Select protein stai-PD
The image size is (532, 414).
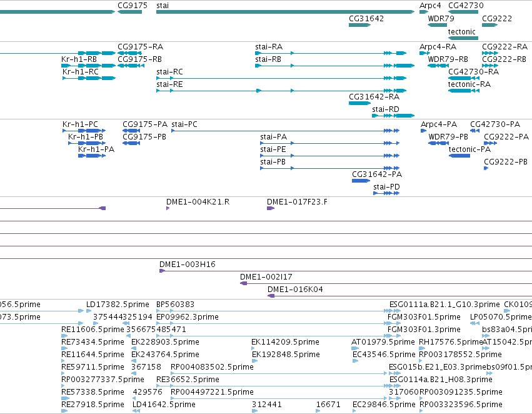coord(386,193)
